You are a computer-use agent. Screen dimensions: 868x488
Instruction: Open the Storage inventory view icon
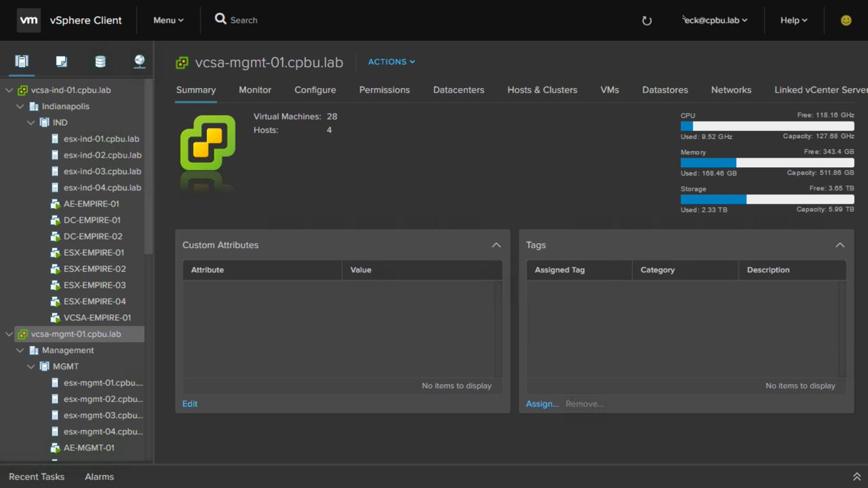tap(101, 61)
